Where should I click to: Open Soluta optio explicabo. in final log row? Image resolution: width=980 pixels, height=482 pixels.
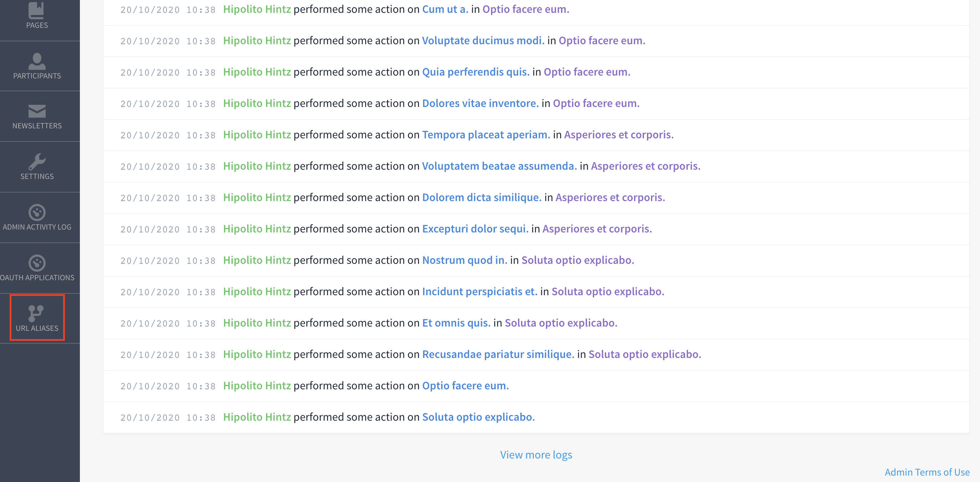click(478, 417)
